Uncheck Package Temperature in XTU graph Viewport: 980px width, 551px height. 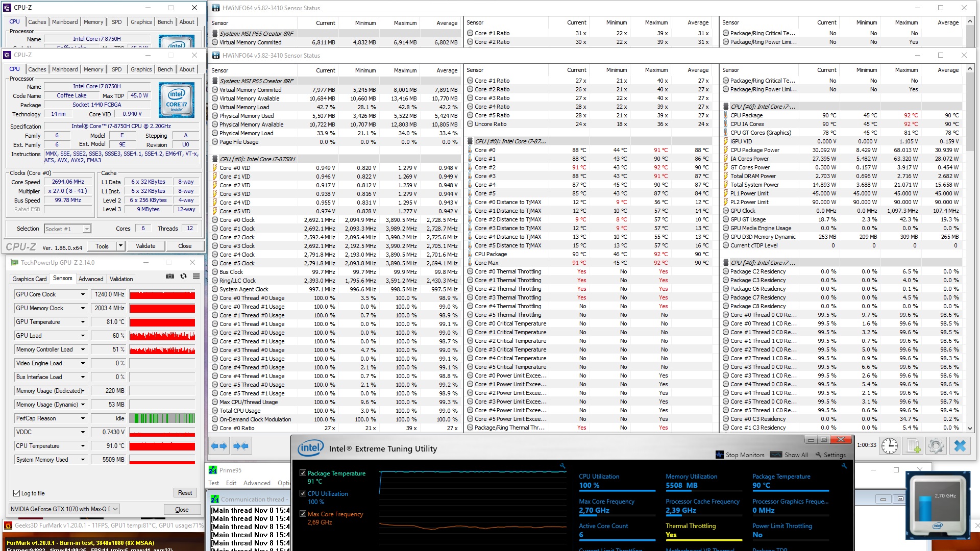[x=303, y=473]
